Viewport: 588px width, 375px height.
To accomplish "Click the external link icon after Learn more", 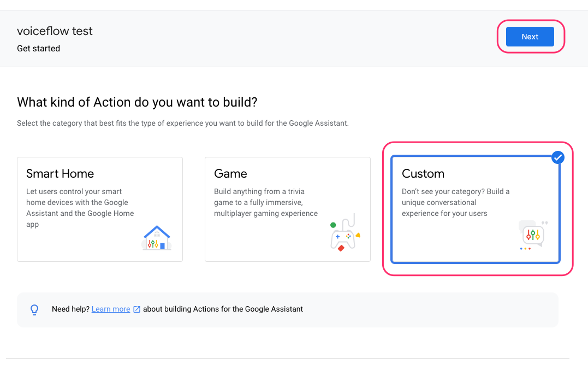I will click(x=137, y=309).
